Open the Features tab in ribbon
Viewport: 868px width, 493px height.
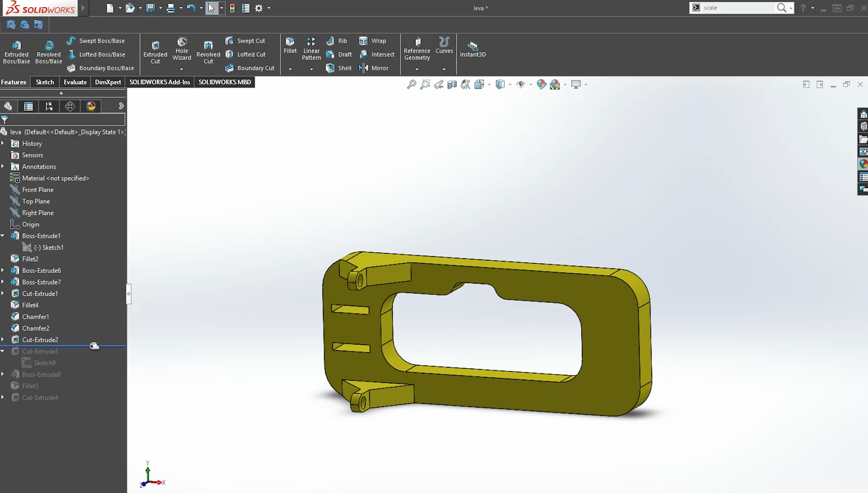13,82
